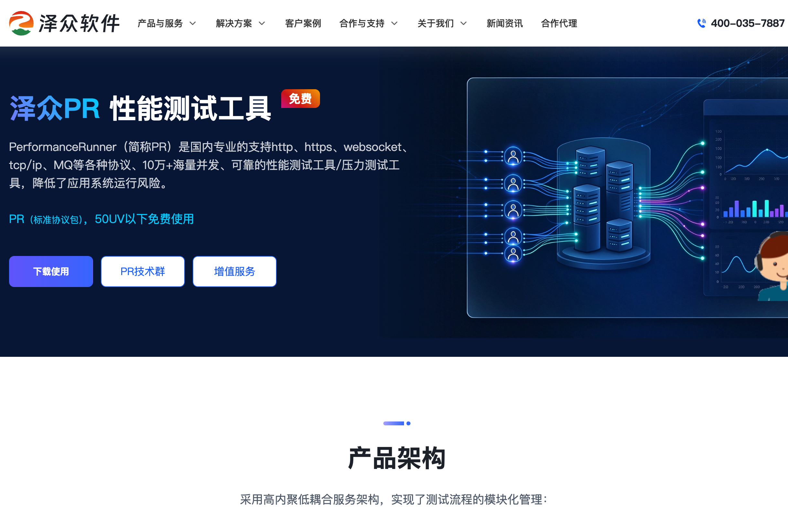The height and width of the screenshot is (532, 788).
Task: Click the 免费 badge
Action: (x=300, y=99)
